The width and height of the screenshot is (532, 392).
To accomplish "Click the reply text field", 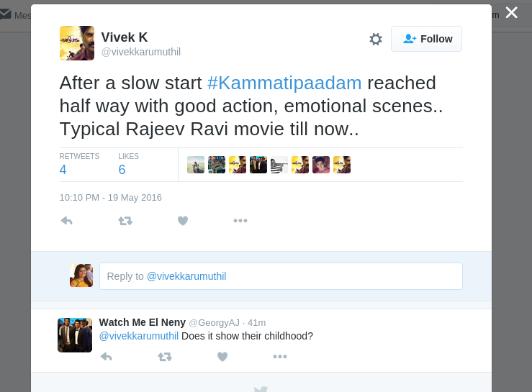I will pos(281,276).
